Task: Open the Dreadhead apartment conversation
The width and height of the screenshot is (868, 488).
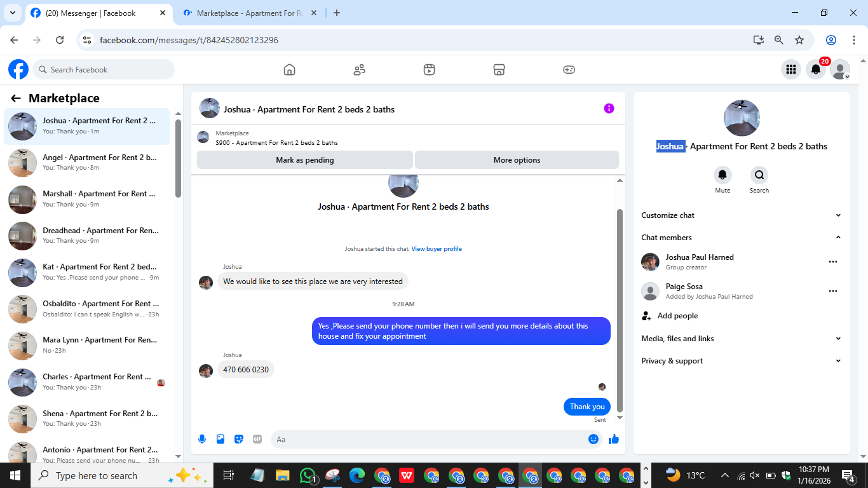Action: click(x=87, y=236)
